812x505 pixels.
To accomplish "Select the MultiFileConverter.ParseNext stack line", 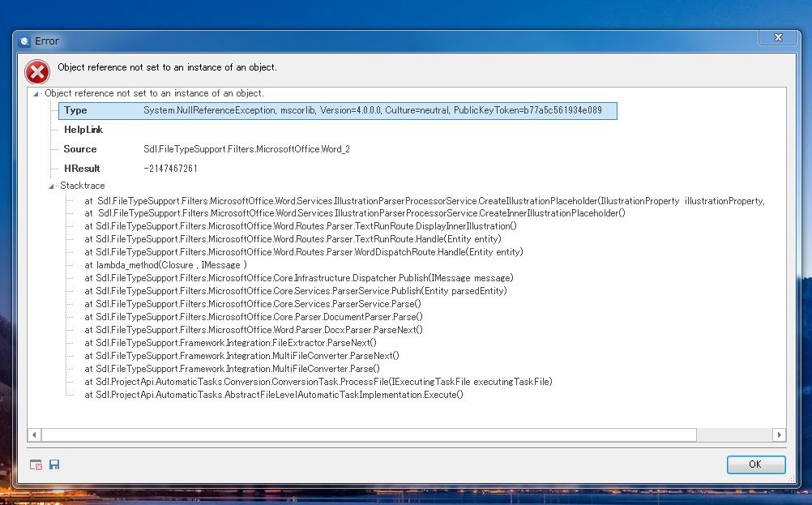I will click(x=241, y=355).
